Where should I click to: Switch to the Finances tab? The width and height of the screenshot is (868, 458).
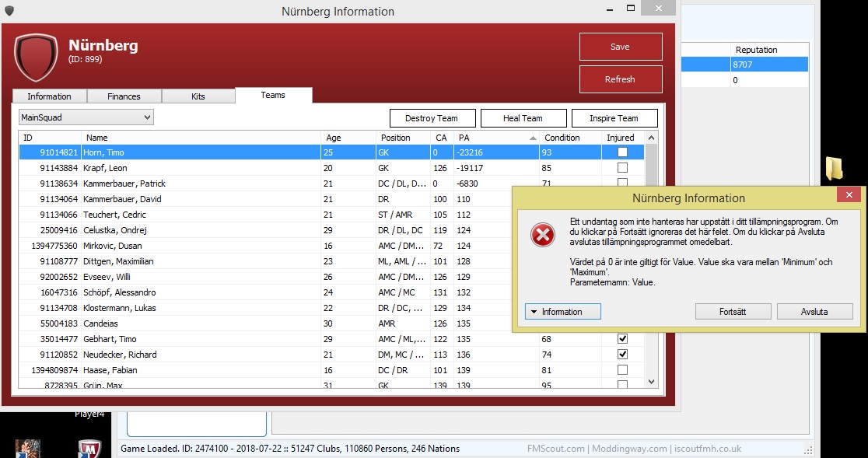tap(124, 96)
